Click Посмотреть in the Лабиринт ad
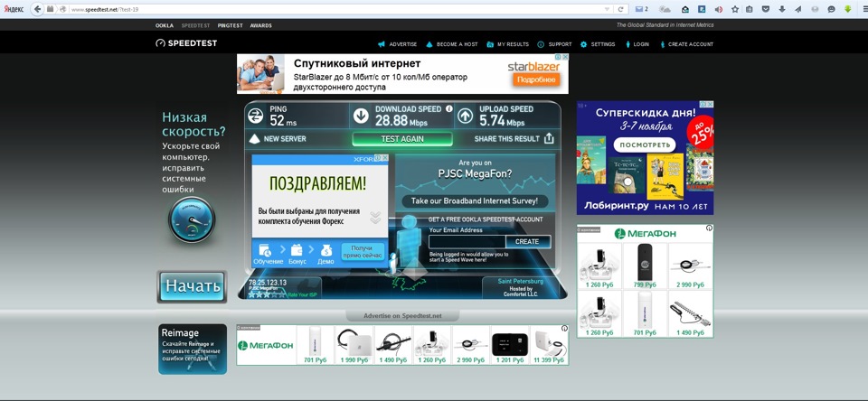Viewport: 868px width, 401px height. pos(645,145)
